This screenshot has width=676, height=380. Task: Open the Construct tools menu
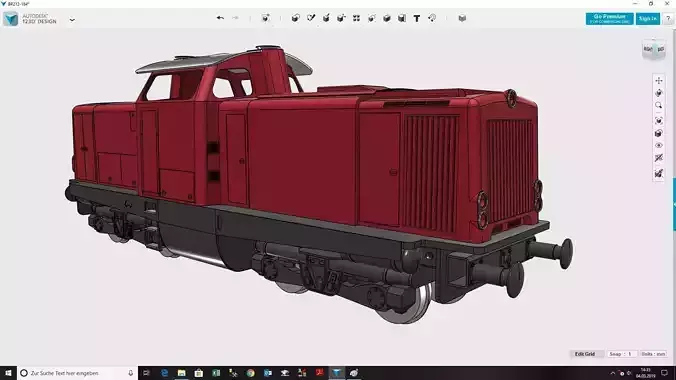[326, 18]
